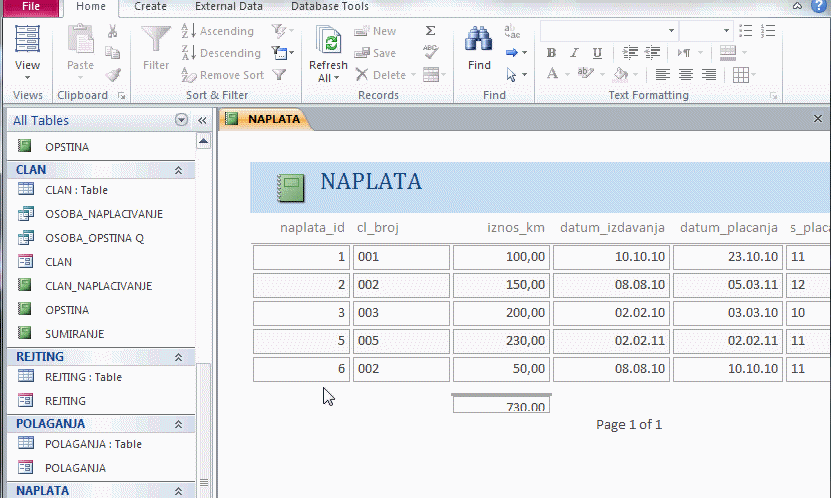The image size is (831, 498).
Task: Open CLAN_NAPLACIVANJE report
Action: pos(101,286)
